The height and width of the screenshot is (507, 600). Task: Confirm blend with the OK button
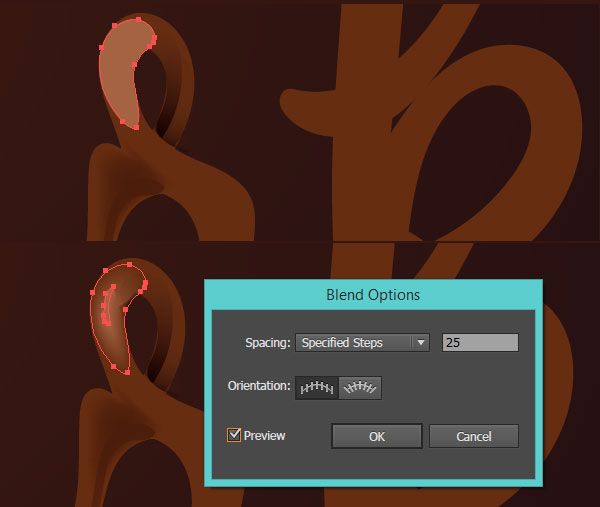(x=377, y=436)
